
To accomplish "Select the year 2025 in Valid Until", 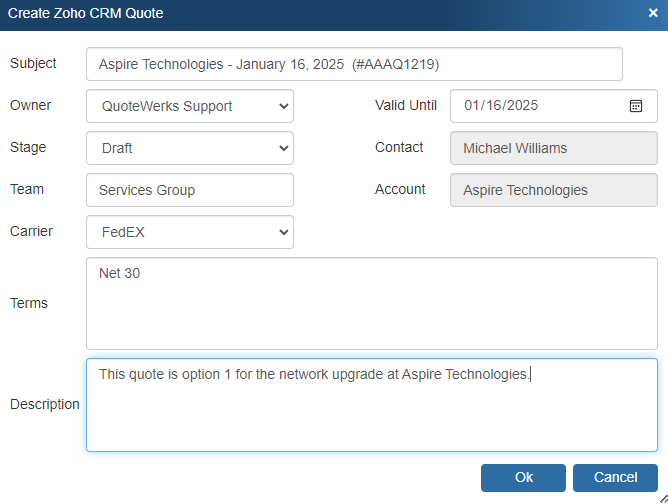I will pyautogui.click(x=522, y=106).
